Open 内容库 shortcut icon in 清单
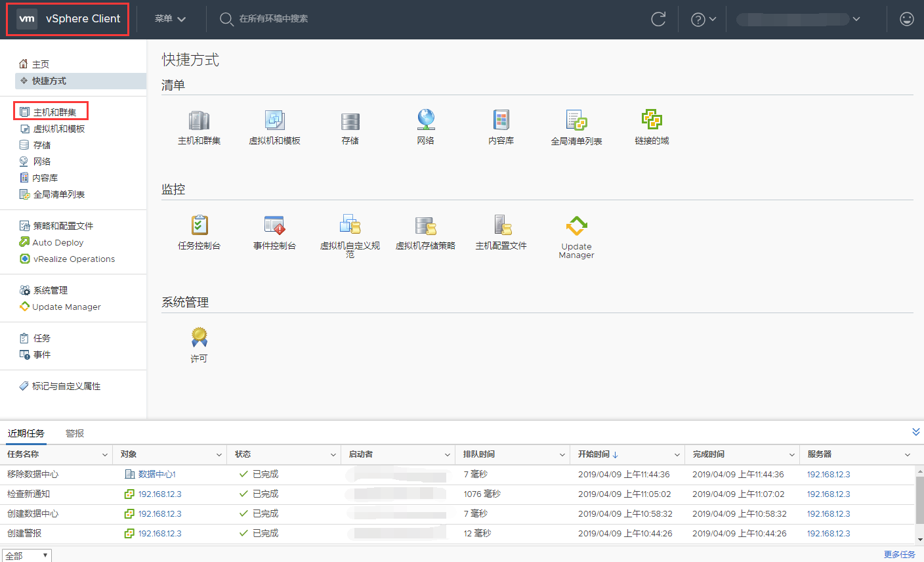Screen dimensions: 924x562 click(501, 119)
